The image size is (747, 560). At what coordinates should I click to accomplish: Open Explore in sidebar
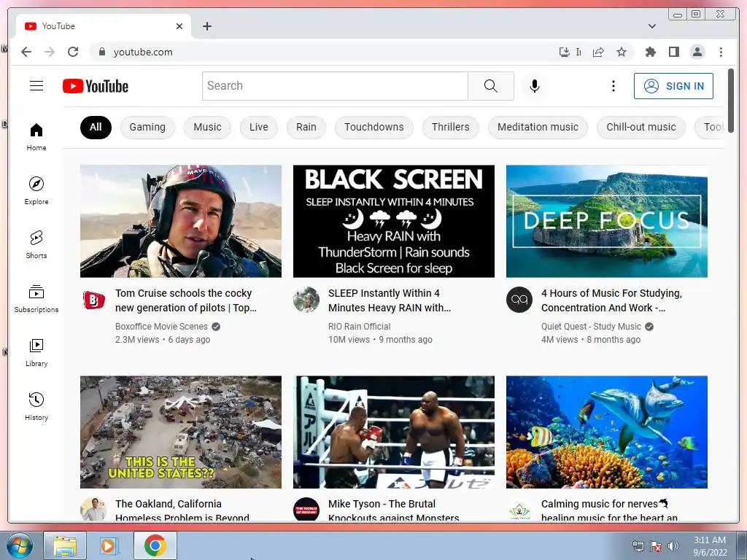click(36, 190)
